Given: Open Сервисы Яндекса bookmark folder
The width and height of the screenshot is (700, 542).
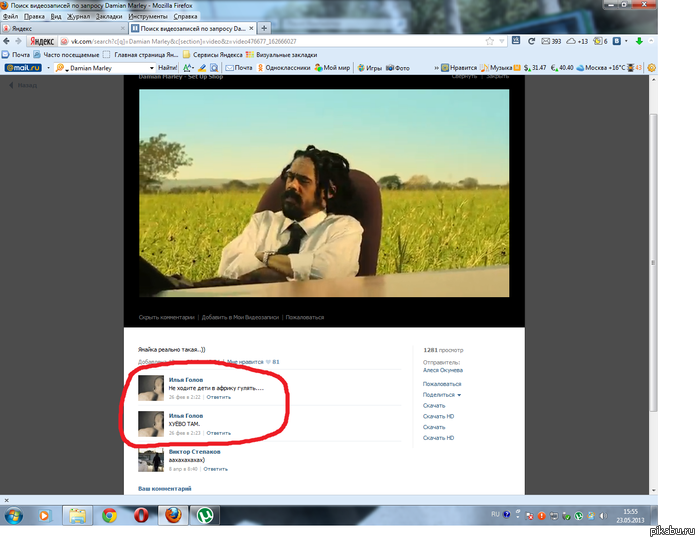Looking at the screenshot, I should [x=212, y=54].
